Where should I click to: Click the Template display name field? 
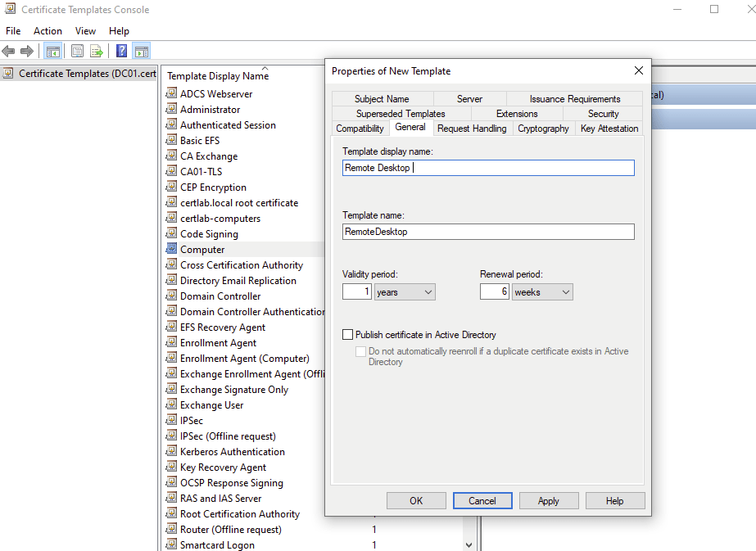tap(488, 168)
